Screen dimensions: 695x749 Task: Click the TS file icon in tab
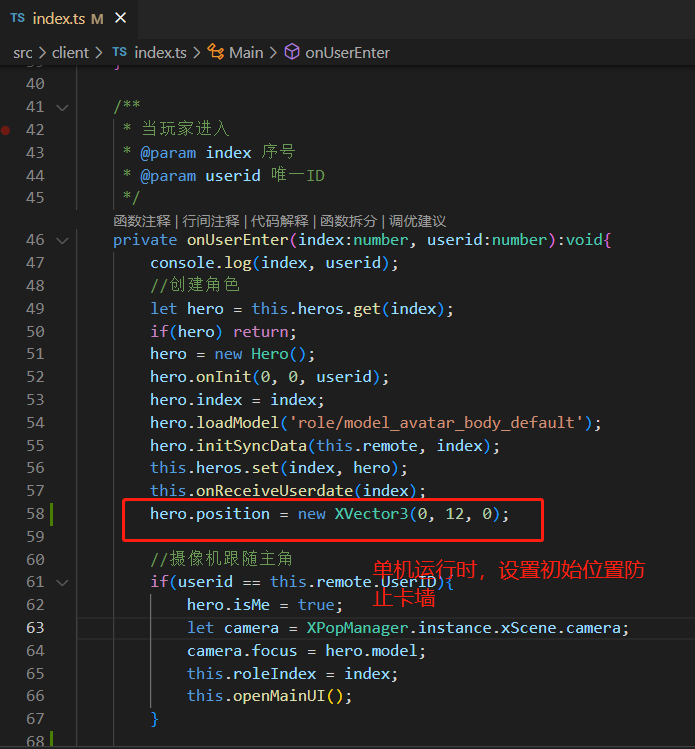click(x=18, y=18)
